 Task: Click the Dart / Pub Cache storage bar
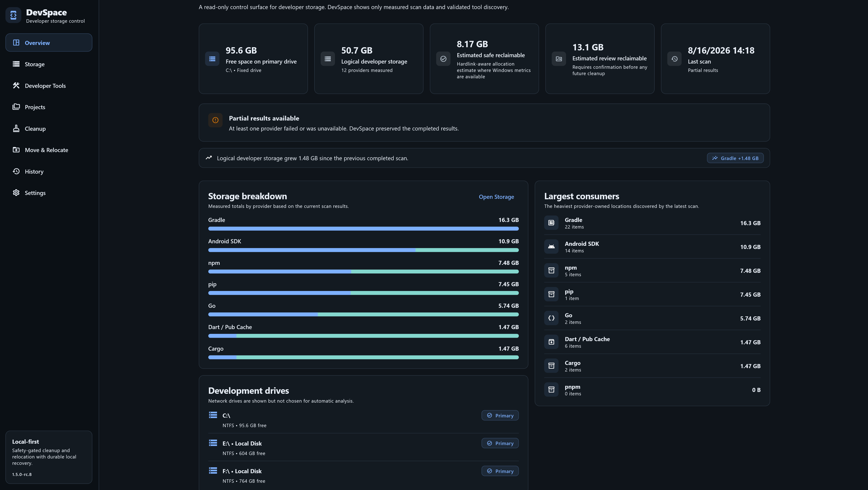pos(363,335)
